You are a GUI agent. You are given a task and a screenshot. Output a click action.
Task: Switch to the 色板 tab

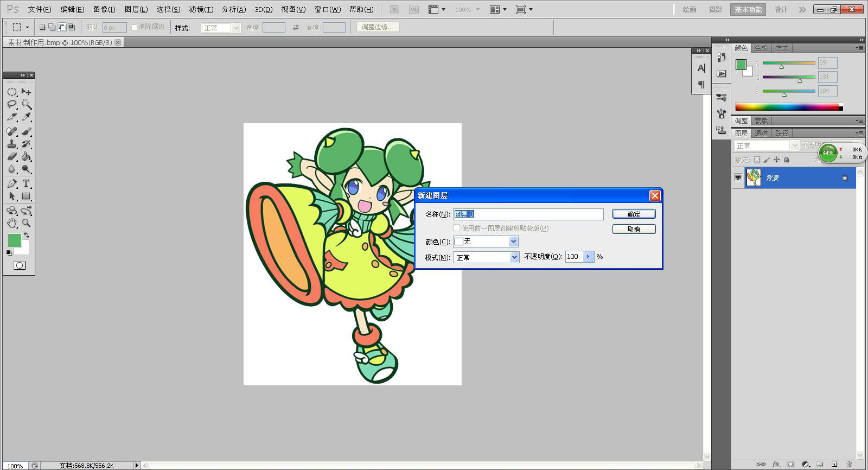(761, 48)
